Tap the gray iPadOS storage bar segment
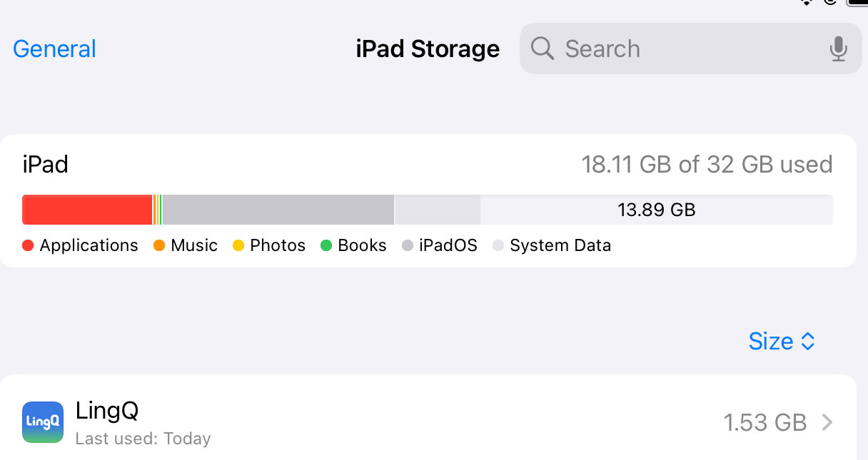 click(x=278, y=210)
